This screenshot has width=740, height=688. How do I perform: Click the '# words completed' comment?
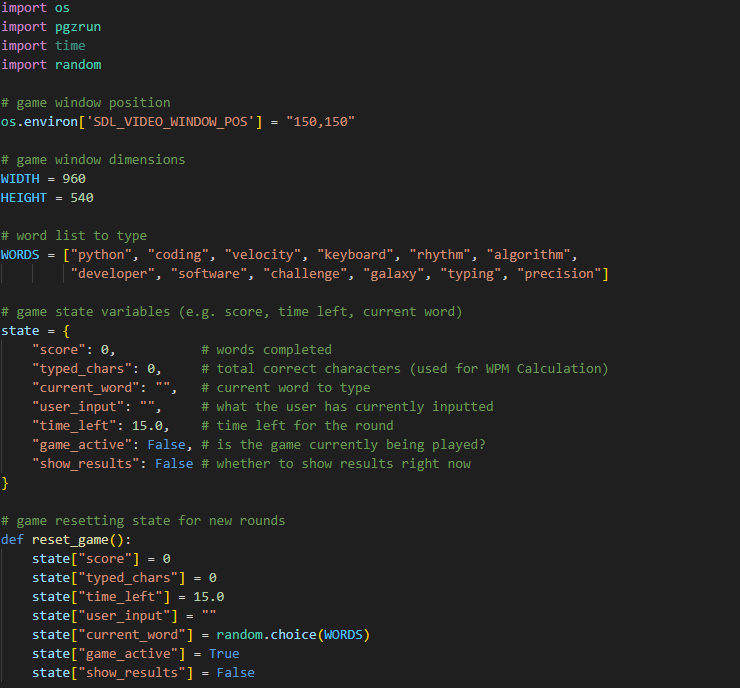click(x=266, y=349)
